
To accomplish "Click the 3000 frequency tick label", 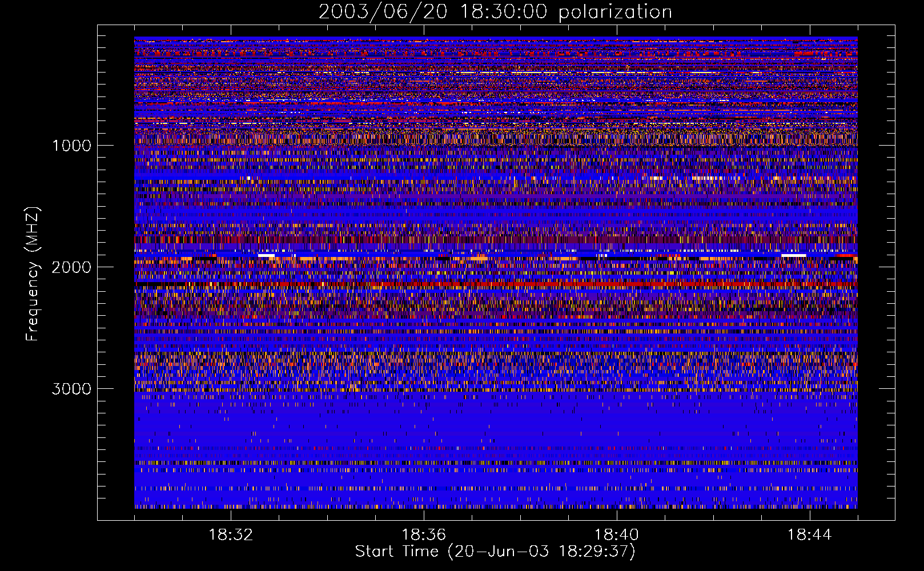I will coord(71,389).
